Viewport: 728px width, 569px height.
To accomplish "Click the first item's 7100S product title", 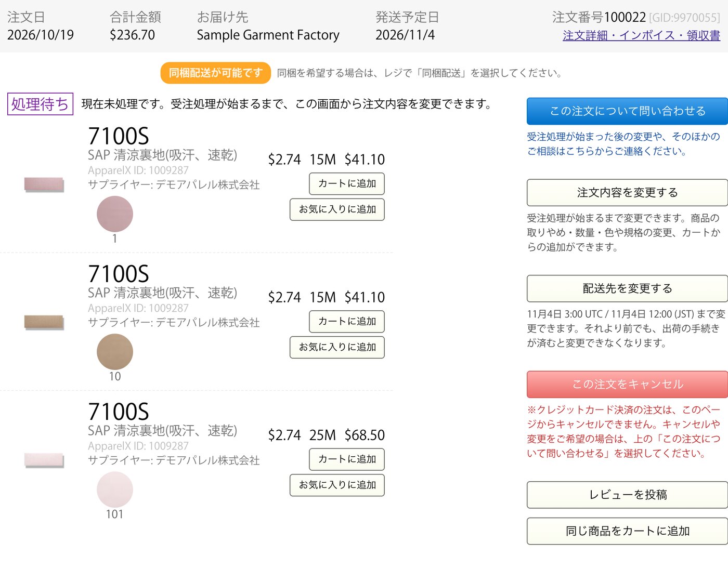I will pos(119,136).
